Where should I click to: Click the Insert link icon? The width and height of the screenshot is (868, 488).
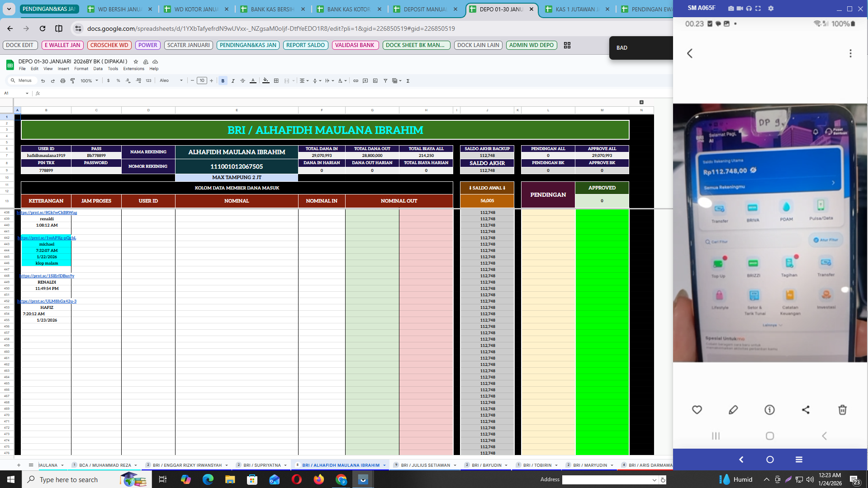356,81
